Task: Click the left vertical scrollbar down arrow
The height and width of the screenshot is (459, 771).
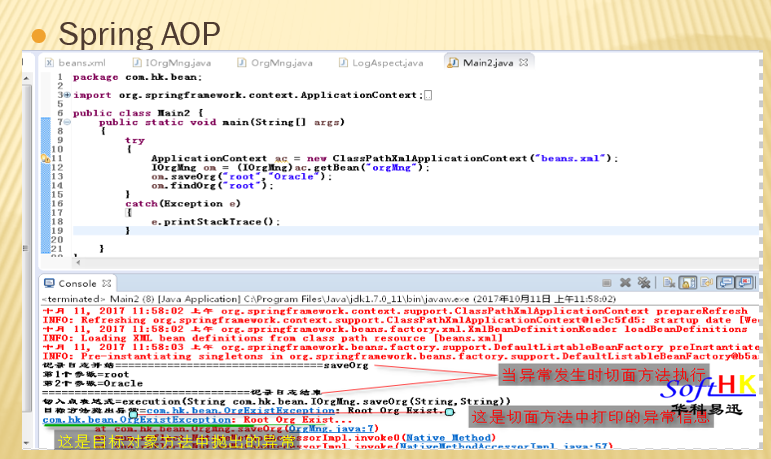Action: [x=27, y=443]
